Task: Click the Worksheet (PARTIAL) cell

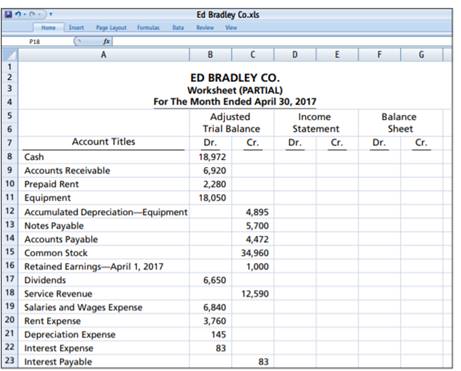Action: [235, 90]
